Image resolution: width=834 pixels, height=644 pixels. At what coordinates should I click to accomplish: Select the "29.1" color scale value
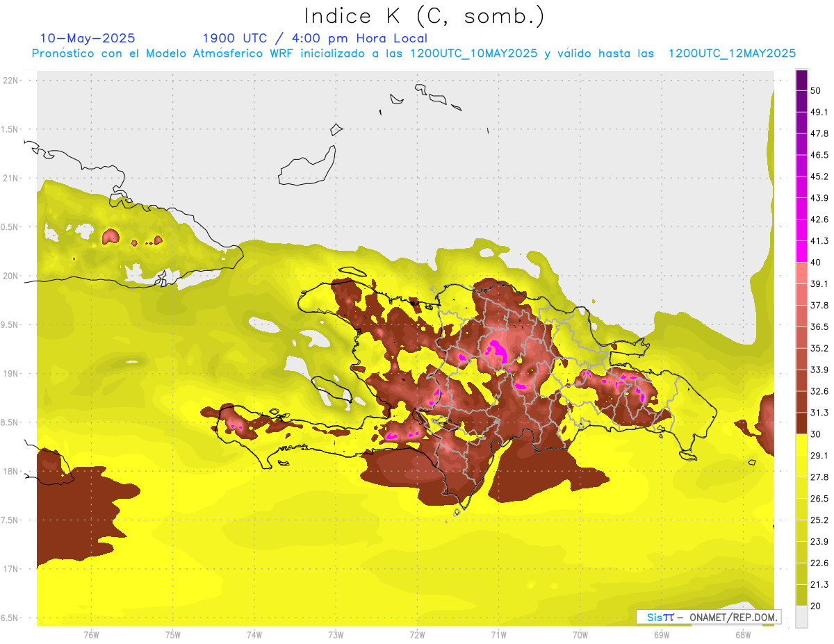[819, 456]
